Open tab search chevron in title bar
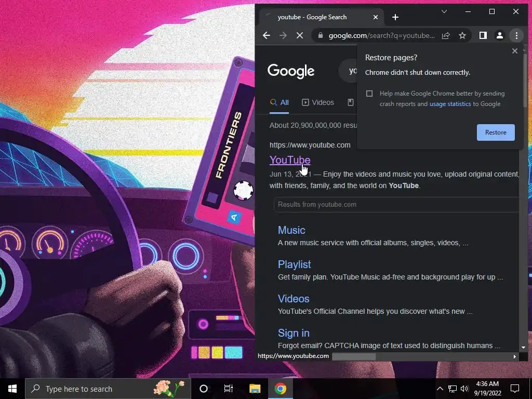The width and height of the screenshot is (532, 399). tap(444, 11)
